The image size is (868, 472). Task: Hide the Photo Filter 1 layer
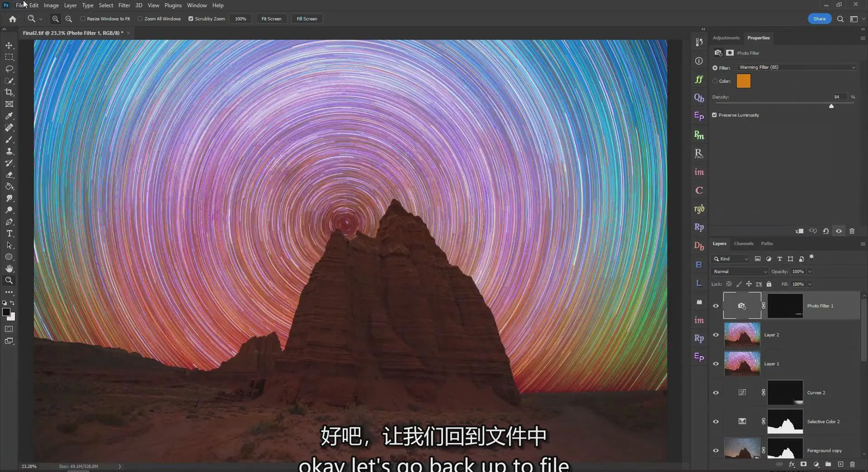pyautogui.click(x=716, y=306)
